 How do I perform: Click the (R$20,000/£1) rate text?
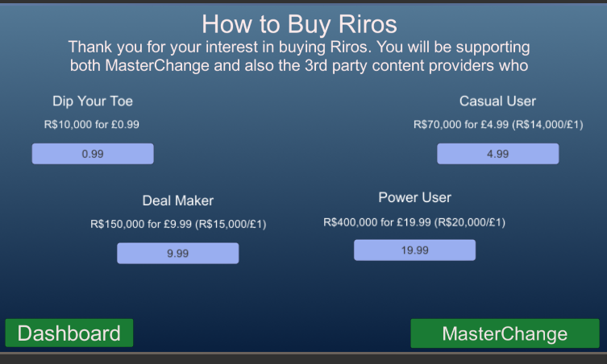(x=470, y=221)
